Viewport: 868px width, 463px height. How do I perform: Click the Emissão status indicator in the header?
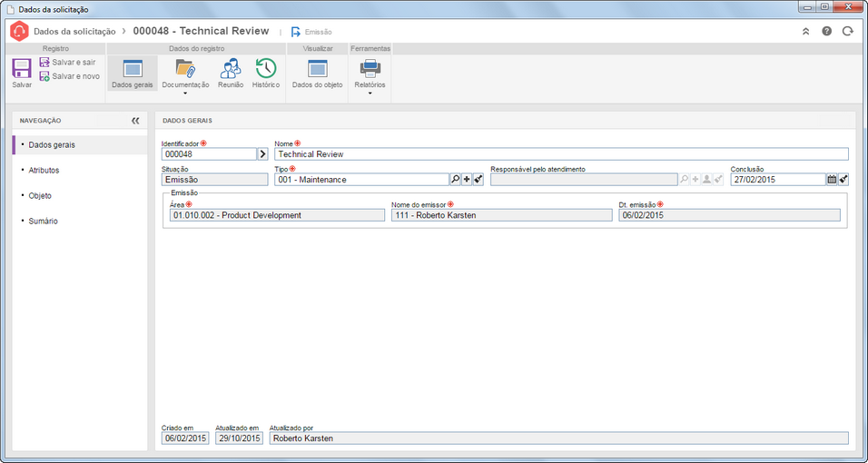(x=311, y=32)
